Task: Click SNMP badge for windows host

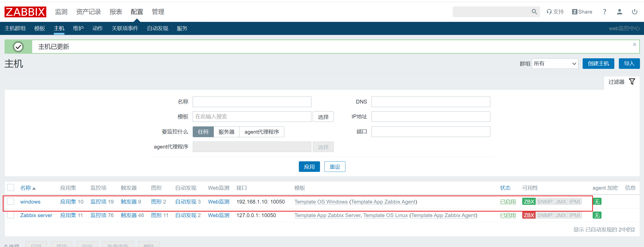Action: coord(545,202)
